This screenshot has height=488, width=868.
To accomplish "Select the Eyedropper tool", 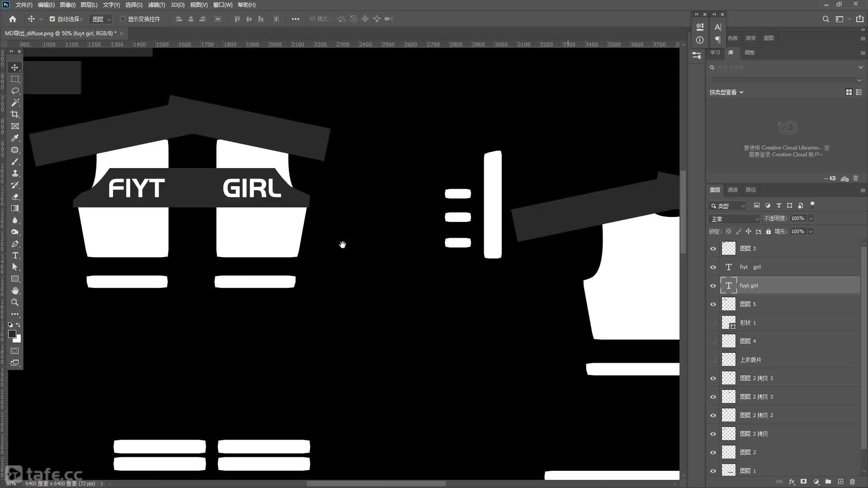I will pyautogui.click(x=15, y=138).
